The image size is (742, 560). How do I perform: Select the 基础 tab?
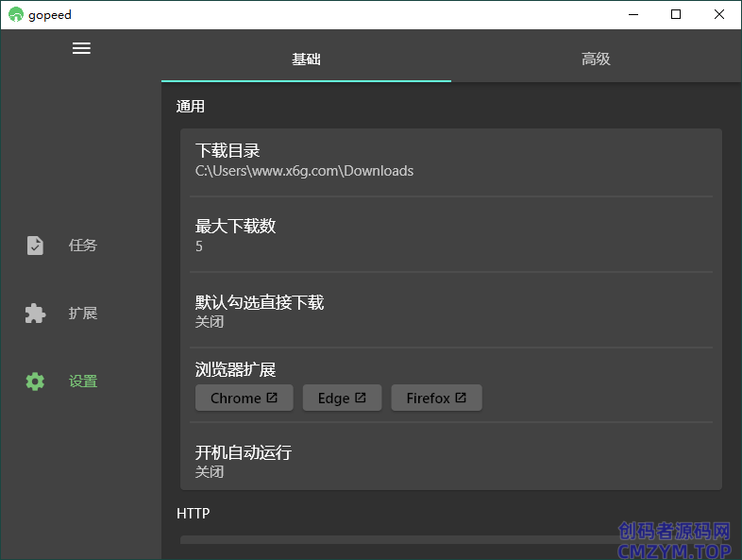(x=306, y=59)
